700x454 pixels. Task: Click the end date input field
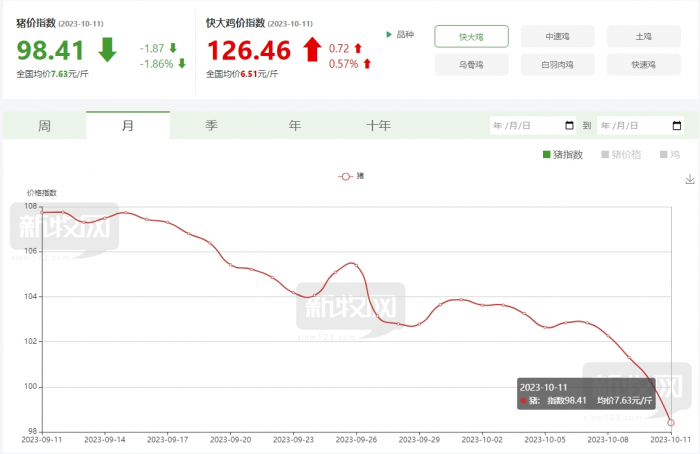pyautogui.click(x=641, y=125)
